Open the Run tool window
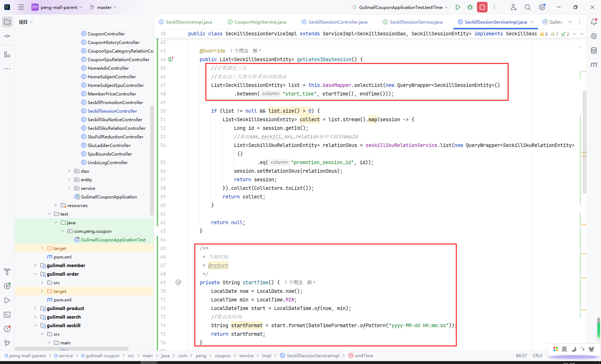This screenshot has width=601, height=364. [x=7, y=300]
